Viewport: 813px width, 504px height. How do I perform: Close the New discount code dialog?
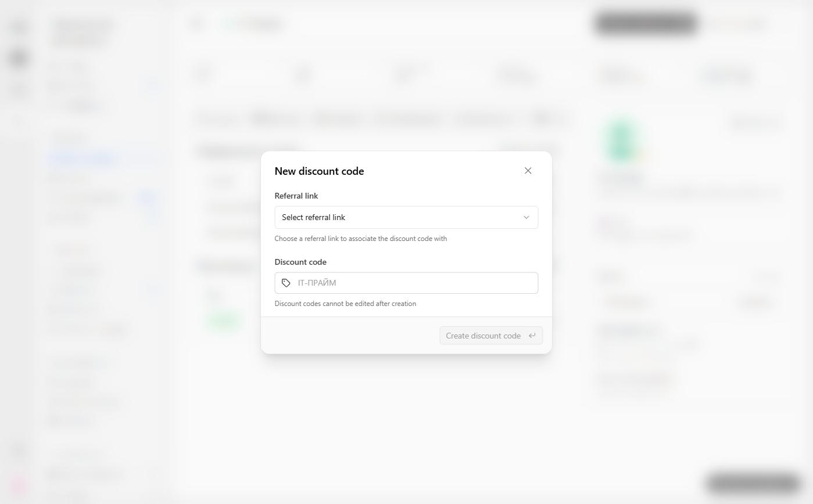point(528,171)
